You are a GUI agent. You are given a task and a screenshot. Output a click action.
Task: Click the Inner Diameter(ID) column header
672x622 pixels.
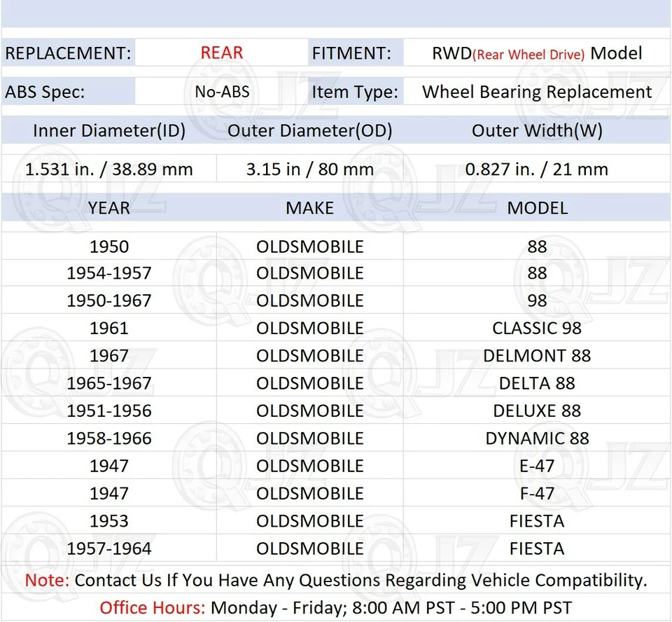point(108,130)
